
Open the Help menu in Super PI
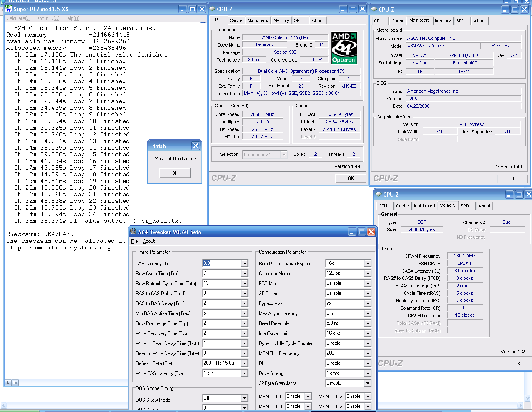pyautogui.click(x=72, y=18)
